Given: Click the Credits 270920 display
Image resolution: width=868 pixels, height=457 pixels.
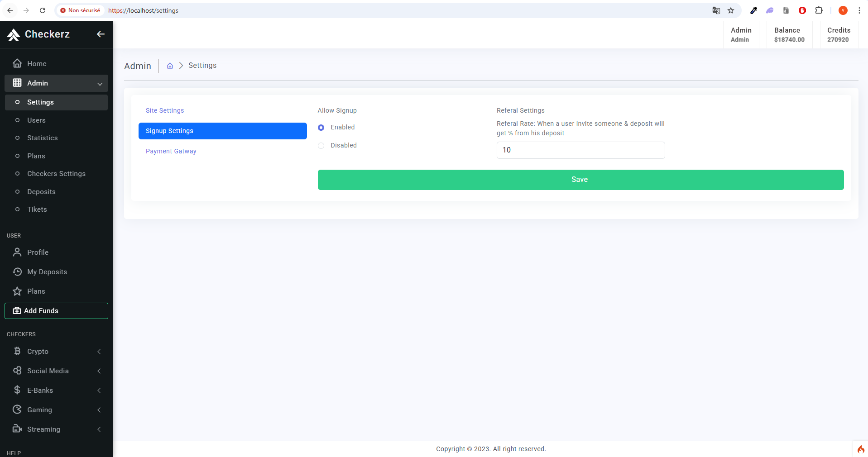Looking at the screenshot, I should [839, 35].
